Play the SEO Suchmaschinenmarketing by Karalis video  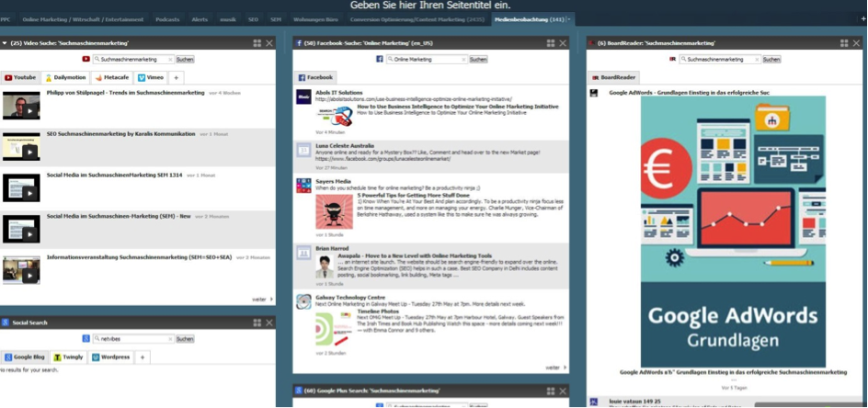tap(21, 147)
